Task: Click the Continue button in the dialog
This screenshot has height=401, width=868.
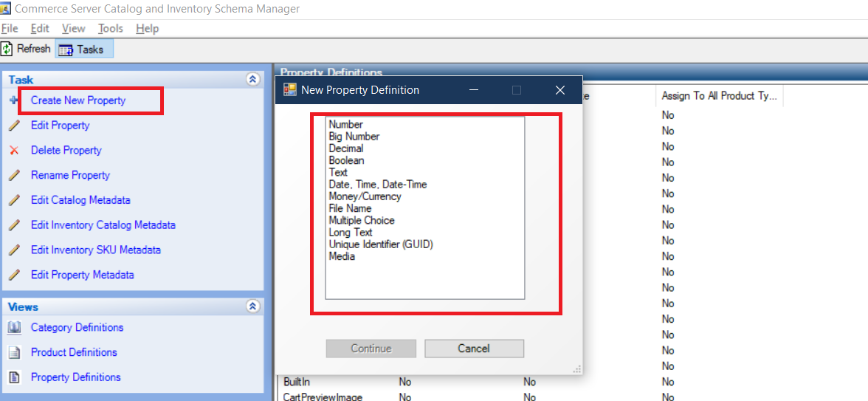Action: [371, 349]
